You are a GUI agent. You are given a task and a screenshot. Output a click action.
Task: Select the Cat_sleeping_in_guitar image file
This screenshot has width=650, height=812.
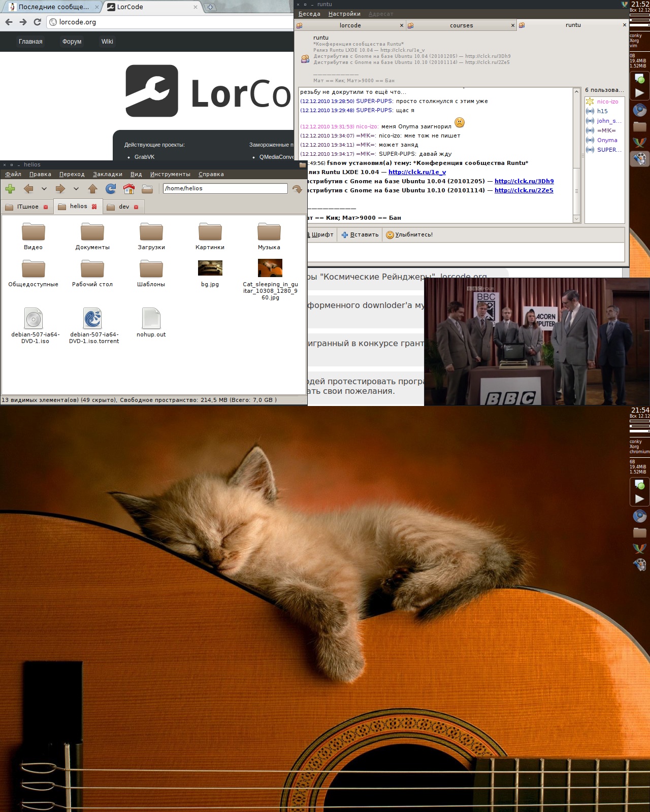click(x=270, y=279)
